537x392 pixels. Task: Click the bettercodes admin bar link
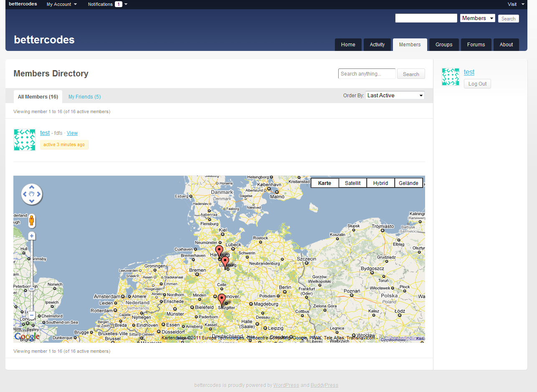coord(23,4)
